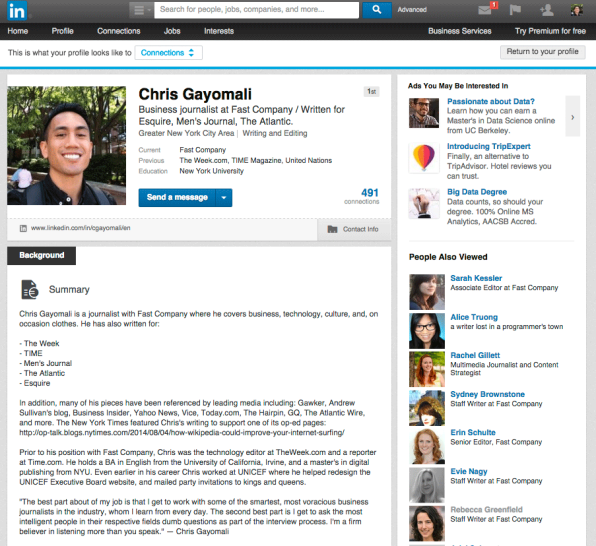Screen dimensions: 596x546
Task: Click the nytimes op-talk blog URL
Action: pos(182,433)
